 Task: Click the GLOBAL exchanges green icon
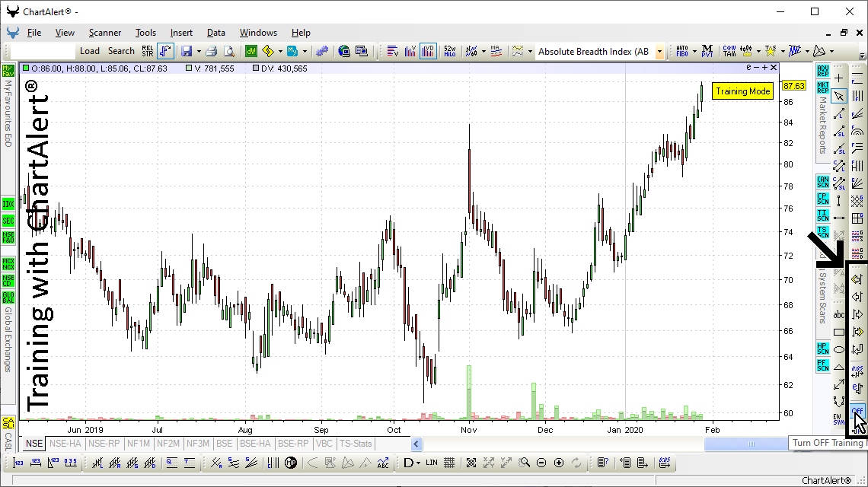[x=8, y=298]
